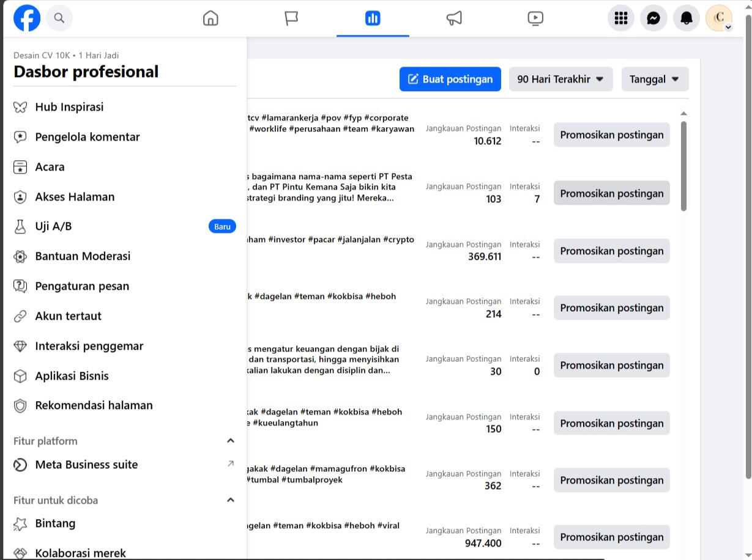Collapse the Fitur platform section
The width and height of the screenshot is (752, 560).
point(231,441)
